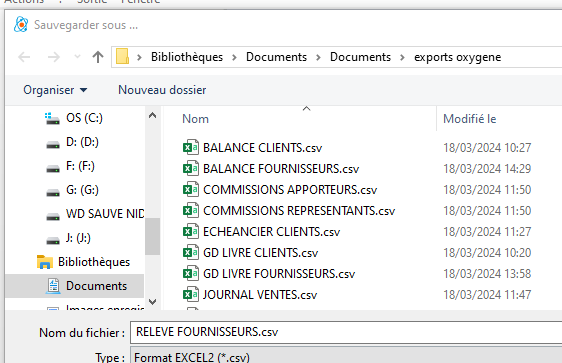Click the Nom du fichier input field

click(x=346, y=332)
